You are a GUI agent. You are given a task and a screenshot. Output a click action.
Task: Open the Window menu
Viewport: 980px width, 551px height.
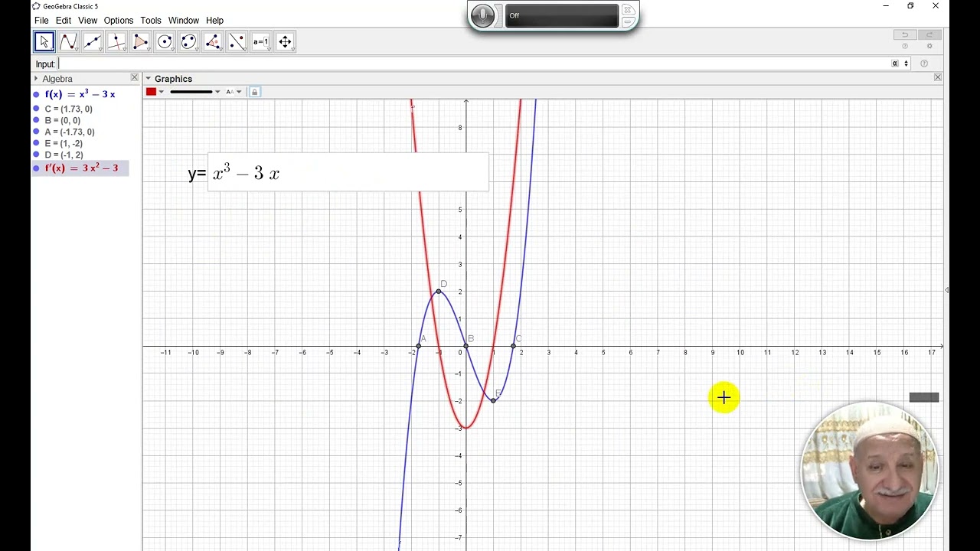pos(184,21)
